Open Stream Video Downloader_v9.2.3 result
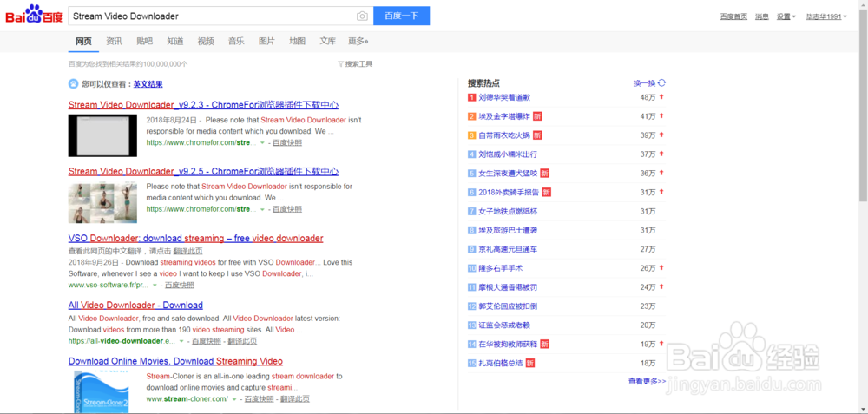The width and height of the screenshot is (868, 414). pyautogui.click(x=203, y=105)
